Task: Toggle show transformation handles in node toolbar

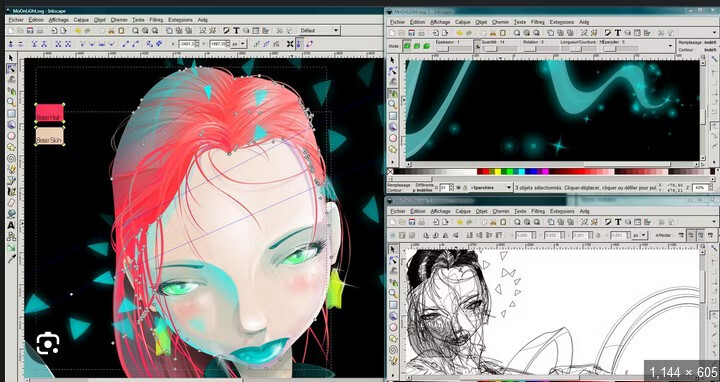Action: (x=290, y=44)
